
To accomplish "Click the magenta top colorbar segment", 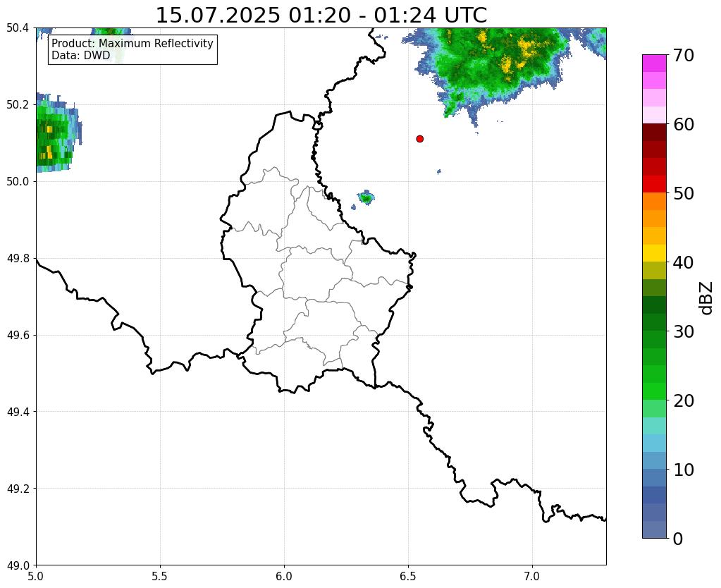I will (654, 63).
